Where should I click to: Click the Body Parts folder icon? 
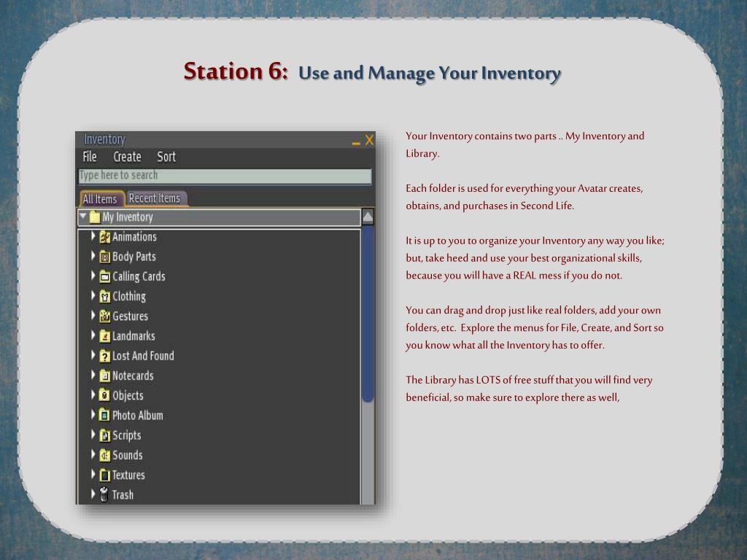coord(105,257)
